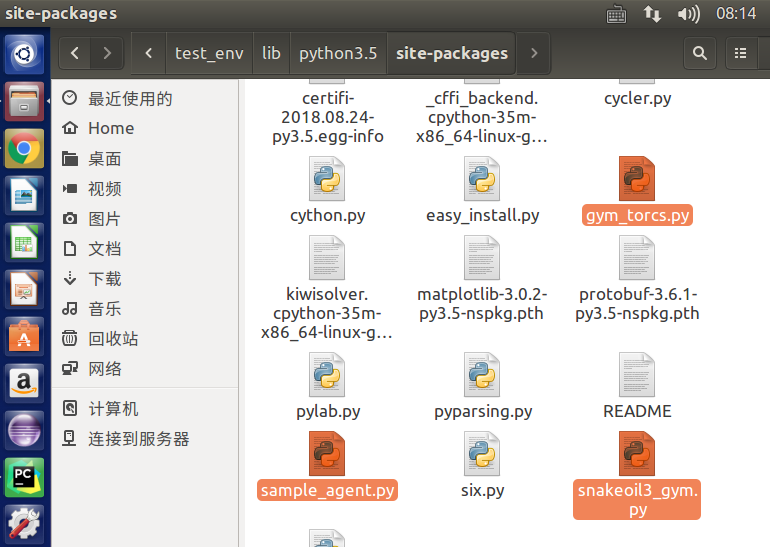The width and height of the screenshot is (770, 547).
Task: Launch Google Chrome from the launcher
Action: coord(25,148)
